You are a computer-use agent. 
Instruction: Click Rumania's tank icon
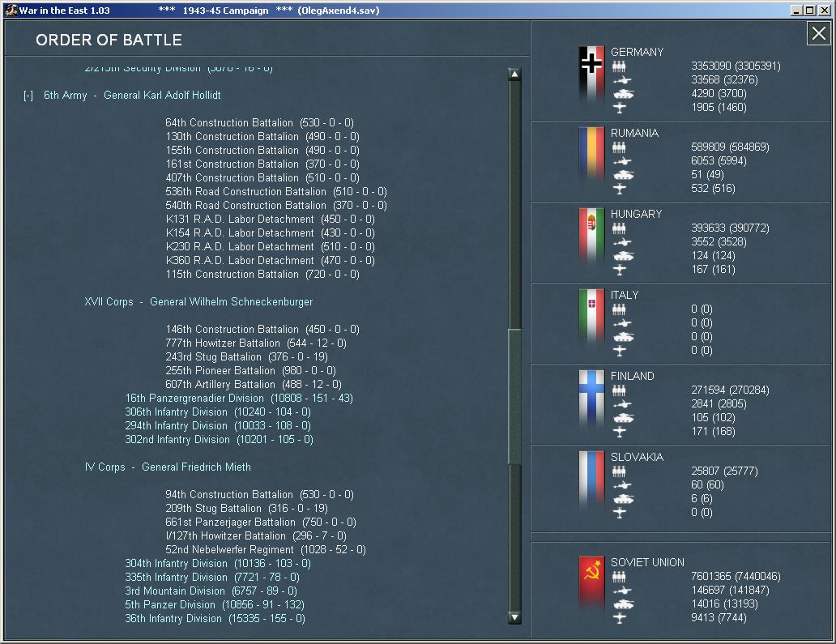pyautogui.click(x=623, y=175)
